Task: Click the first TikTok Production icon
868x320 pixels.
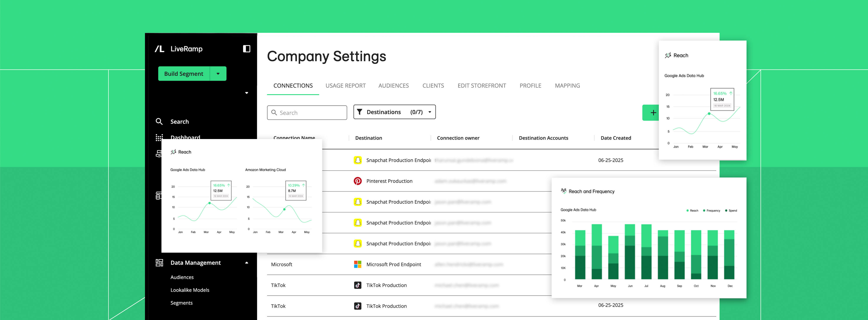Action: coord(358,285)
